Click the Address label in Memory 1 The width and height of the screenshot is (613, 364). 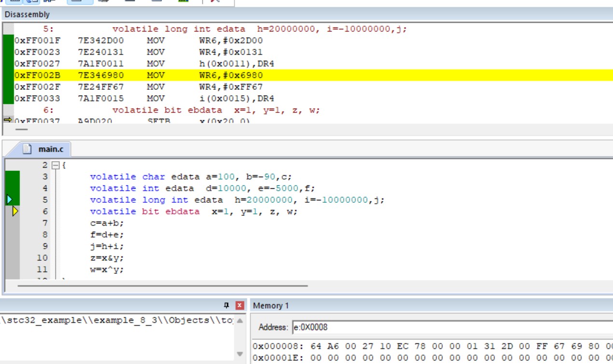click(x=273, y=327)
